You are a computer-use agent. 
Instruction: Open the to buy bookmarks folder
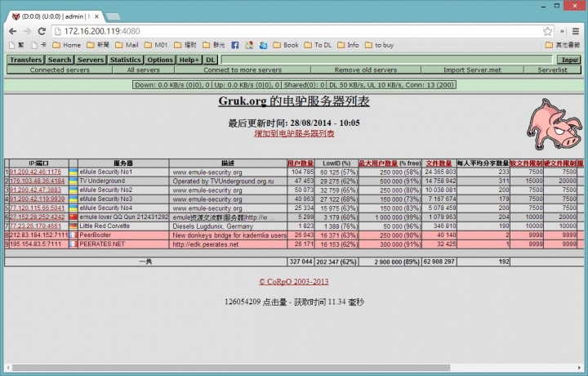tap(379, 45)
